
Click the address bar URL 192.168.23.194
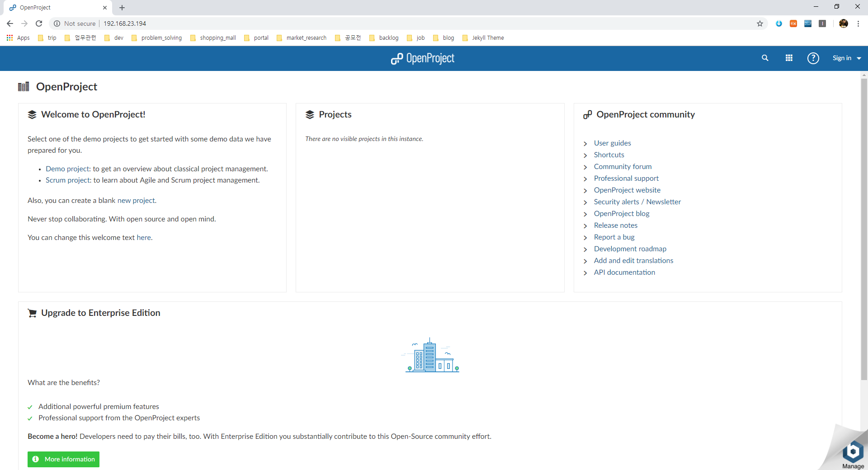pos(125,23)
